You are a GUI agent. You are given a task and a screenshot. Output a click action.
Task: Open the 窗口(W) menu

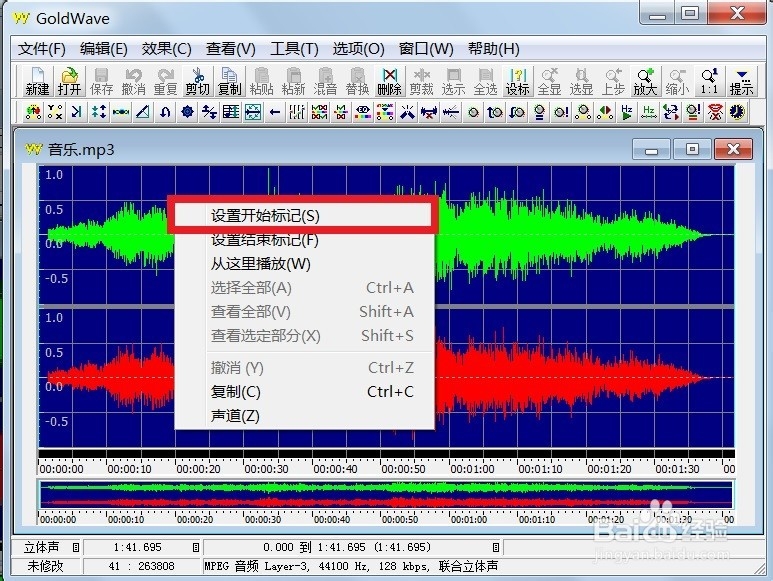pos(426,49)
